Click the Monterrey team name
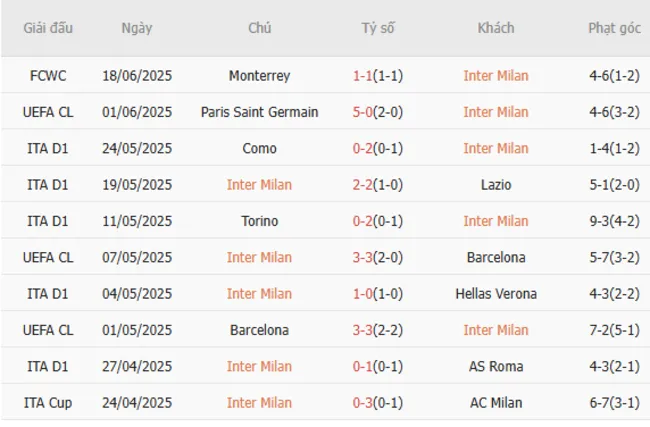 coord(259,76)
